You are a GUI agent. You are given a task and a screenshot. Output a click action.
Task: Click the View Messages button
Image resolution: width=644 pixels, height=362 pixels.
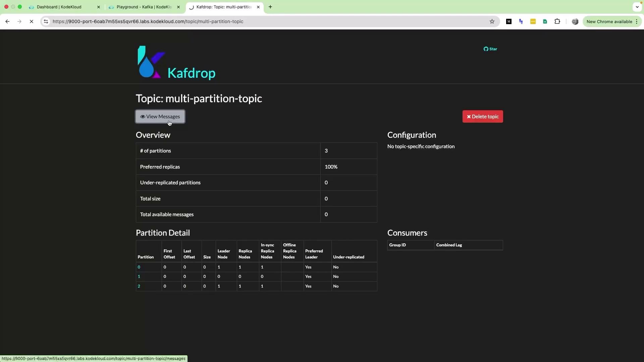pos(160,117)
